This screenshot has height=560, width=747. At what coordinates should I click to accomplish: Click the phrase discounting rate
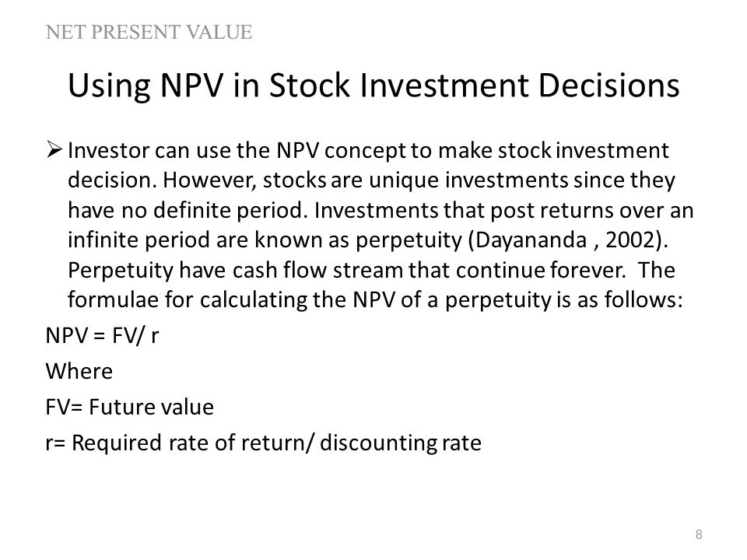401,443
